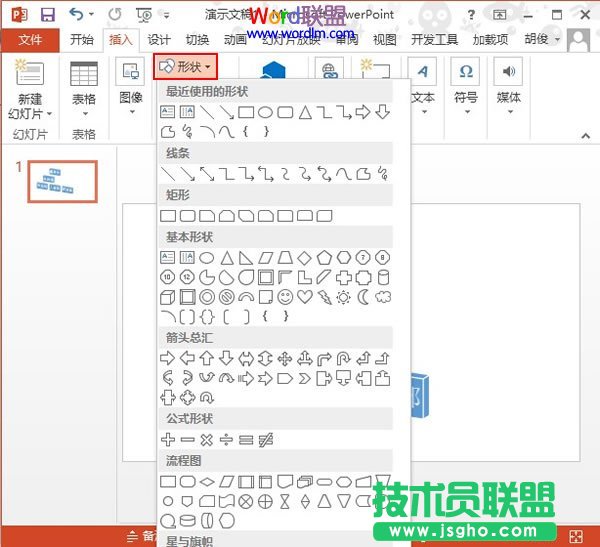Click the Save icon in quick access toolbar

coord(48,15)
